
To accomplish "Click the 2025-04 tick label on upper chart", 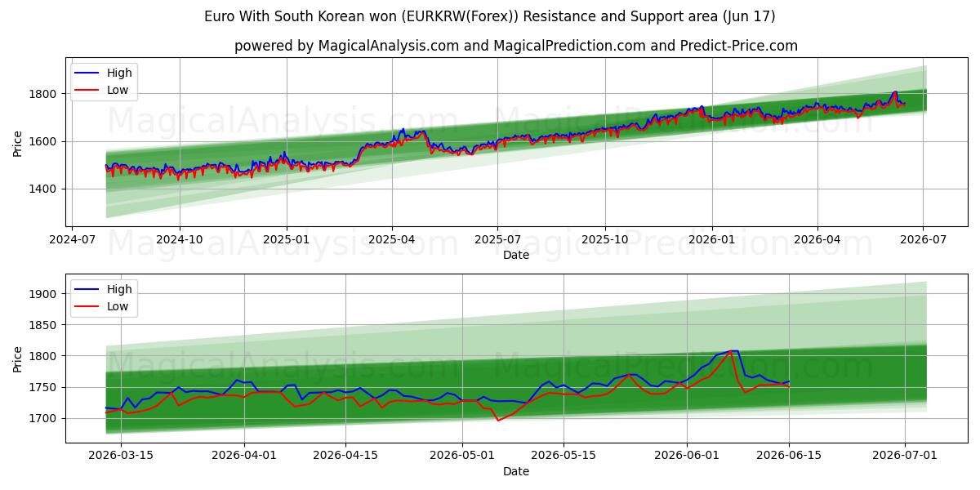I will [x=392, y=240].
